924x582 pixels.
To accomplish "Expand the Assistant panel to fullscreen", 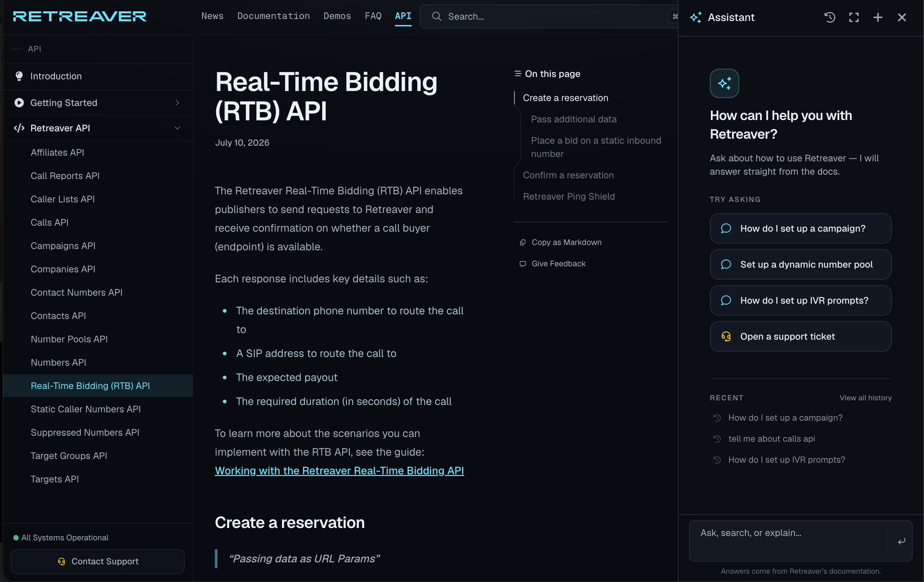I will (x=854, y=17).
